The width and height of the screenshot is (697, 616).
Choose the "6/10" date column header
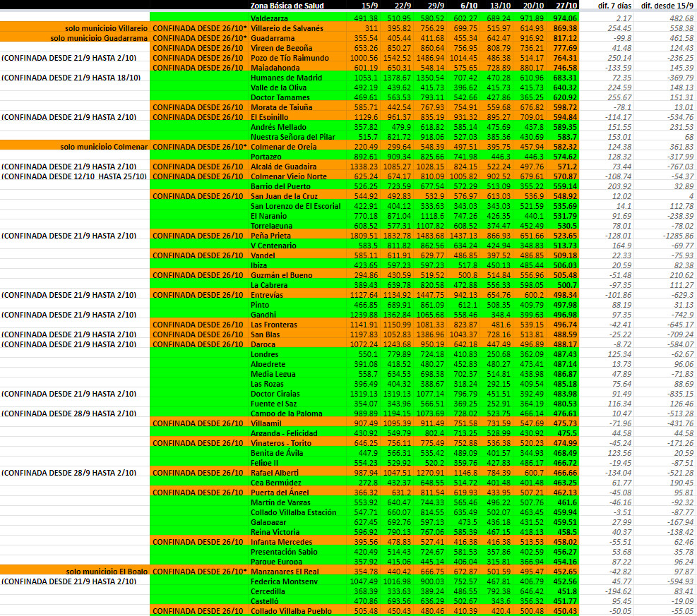pyautogui.click(x=469, y=6)
